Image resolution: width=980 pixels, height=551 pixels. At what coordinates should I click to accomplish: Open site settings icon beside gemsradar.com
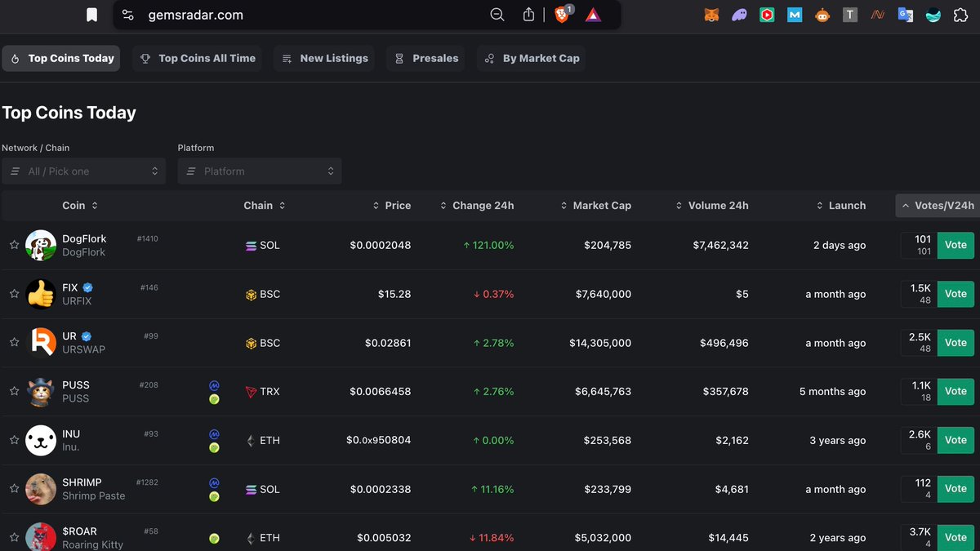(x=127, y=15)
